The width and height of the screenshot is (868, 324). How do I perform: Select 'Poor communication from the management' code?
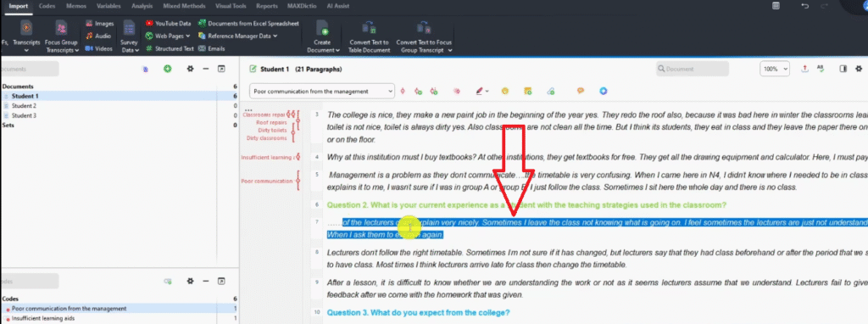tap(119, 309)
